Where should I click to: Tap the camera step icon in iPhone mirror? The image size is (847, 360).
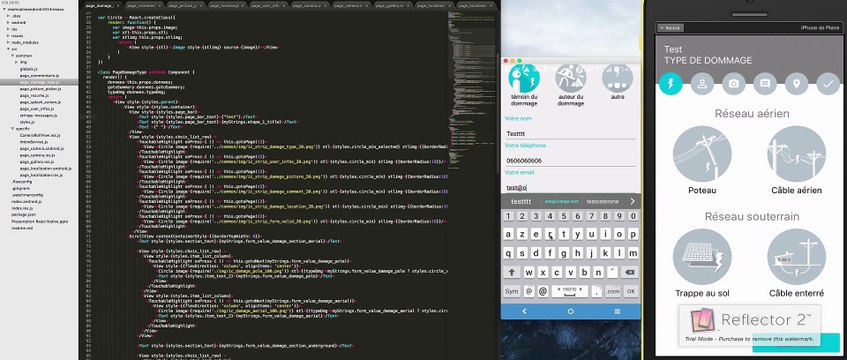(x=734, y=84)
